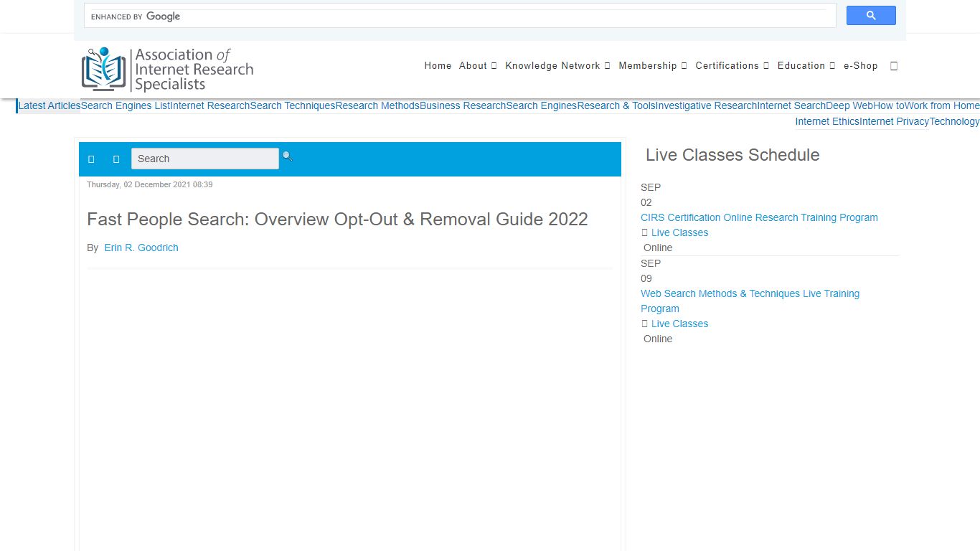The height and width of the screenshot is (551, 980).
Task: Focus the Google enhanced search field
Action: (x=460, y=16)
